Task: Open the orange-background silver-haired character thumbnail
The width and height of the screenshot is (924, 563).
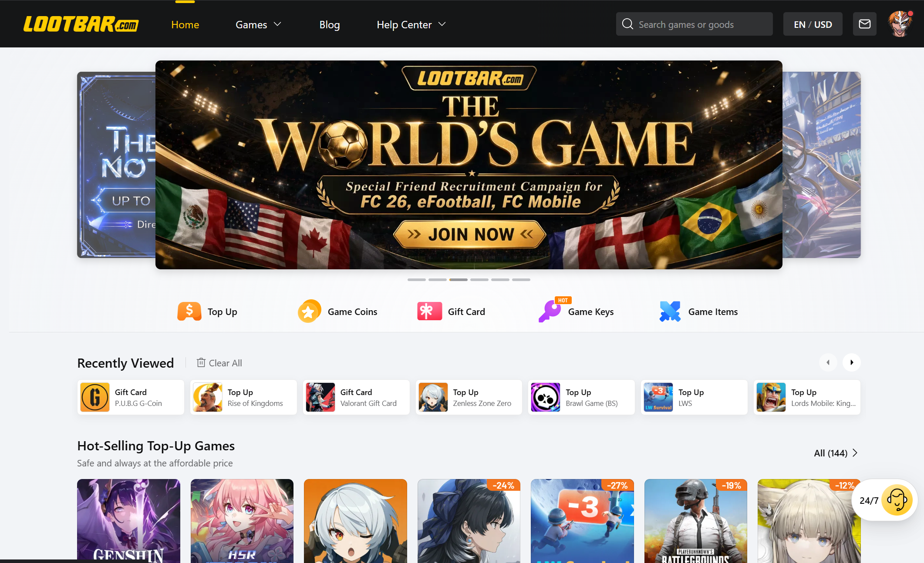Action: [355, 521]
